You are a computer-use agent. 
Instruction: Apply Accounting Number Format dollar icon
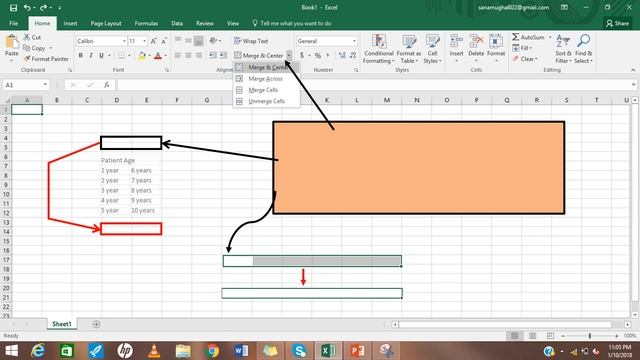point(302,56)
